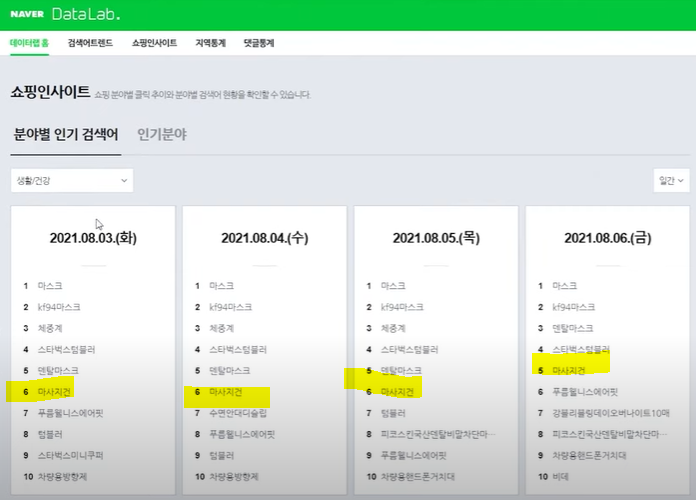Open 강블리블링데이오버나이트10매 on 08.06

[x=611, y=413]
